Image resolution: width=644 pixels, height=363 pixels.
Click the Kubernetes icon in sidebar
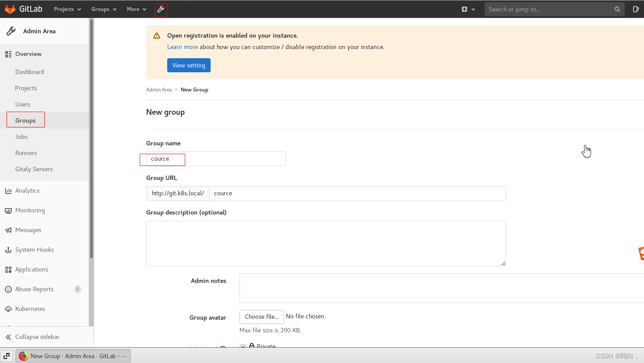point(8,309)
